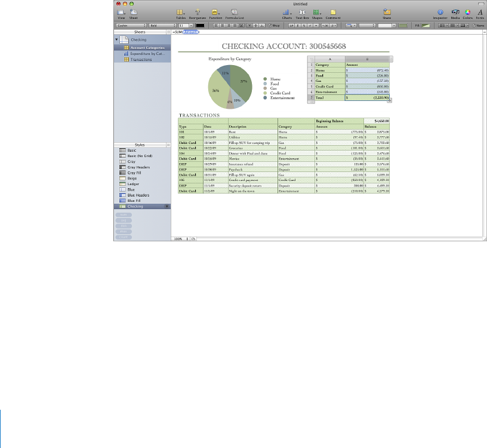Screen dimensions: 487x448
Task: Apply percentage format button
Action: pyautogui.click(x=304, y=26)
